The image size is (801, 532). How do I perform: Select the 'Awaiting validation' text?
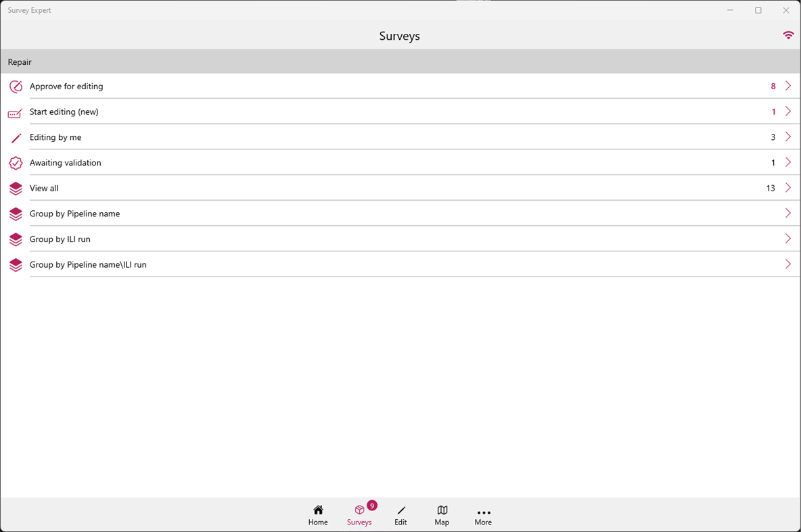pyautogui.click(x=66, y=163)
